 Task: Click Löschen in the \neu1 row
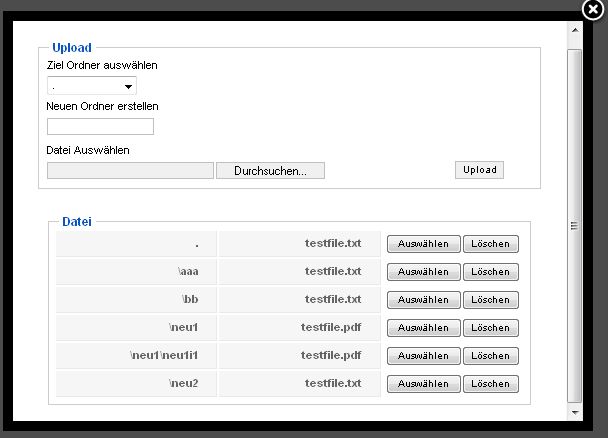(491, 328)
